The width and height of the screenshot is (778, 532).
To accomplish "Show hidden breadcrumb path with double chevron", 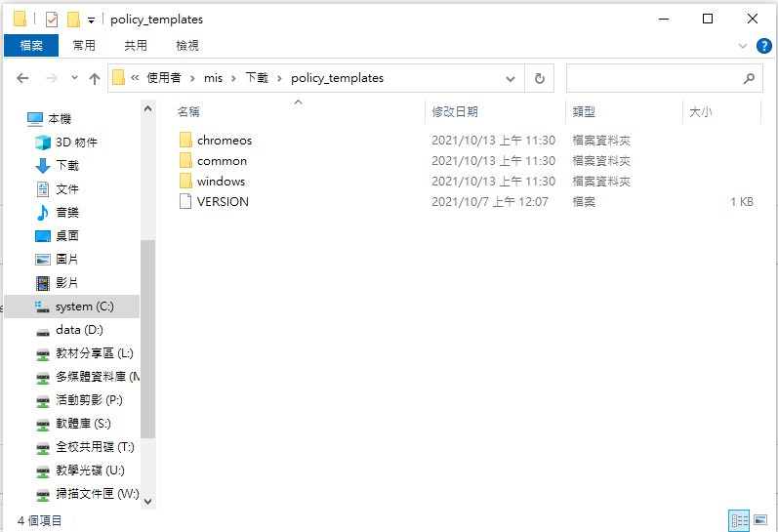I will [x=135, y=78].
